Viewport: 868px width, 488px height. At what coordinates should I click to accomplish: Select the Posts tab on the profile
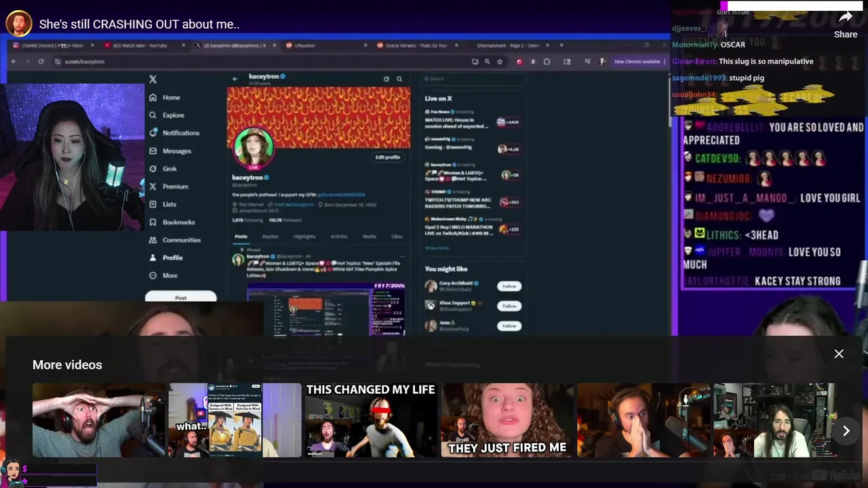point(241,237)
